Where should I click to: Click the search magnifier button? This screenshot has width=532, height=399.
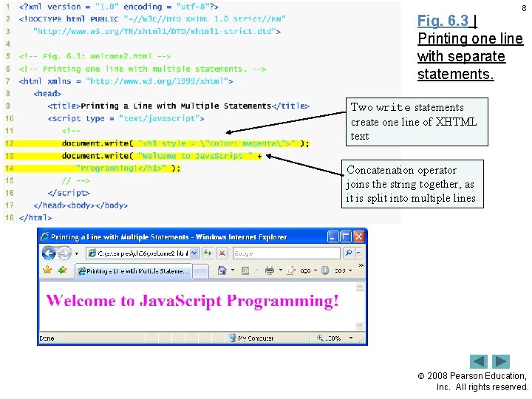pos(349,253)
